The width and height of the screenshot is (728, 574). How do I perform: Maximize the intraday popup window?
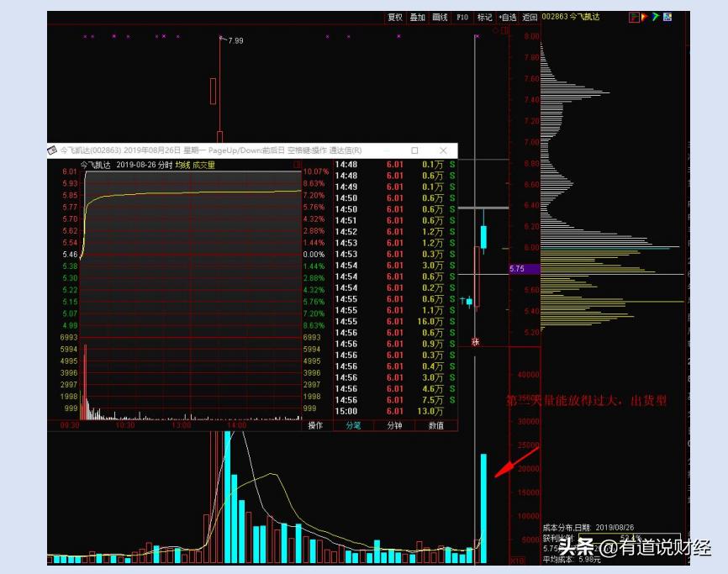(414, 150)
